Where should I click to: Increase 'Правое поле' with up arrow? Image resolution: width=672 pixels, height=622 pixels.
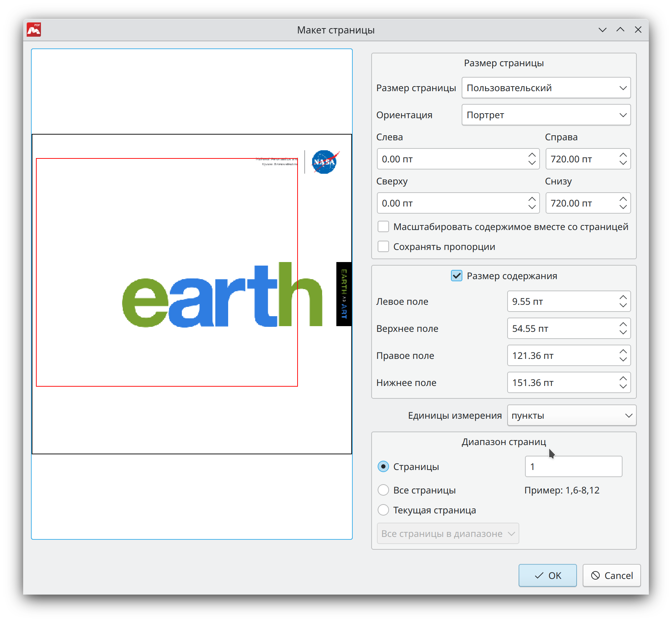pos(623,351)
